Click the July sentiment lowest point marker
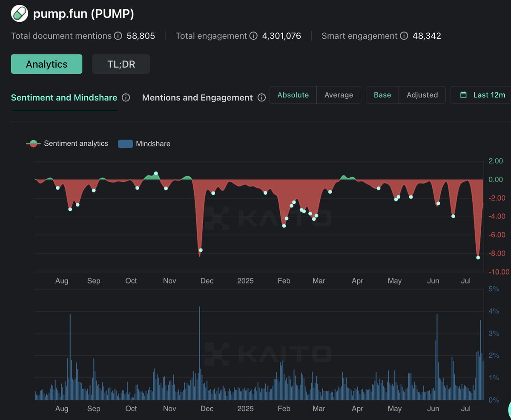Screen dimensions: 511x420 (x=478, y=257)
